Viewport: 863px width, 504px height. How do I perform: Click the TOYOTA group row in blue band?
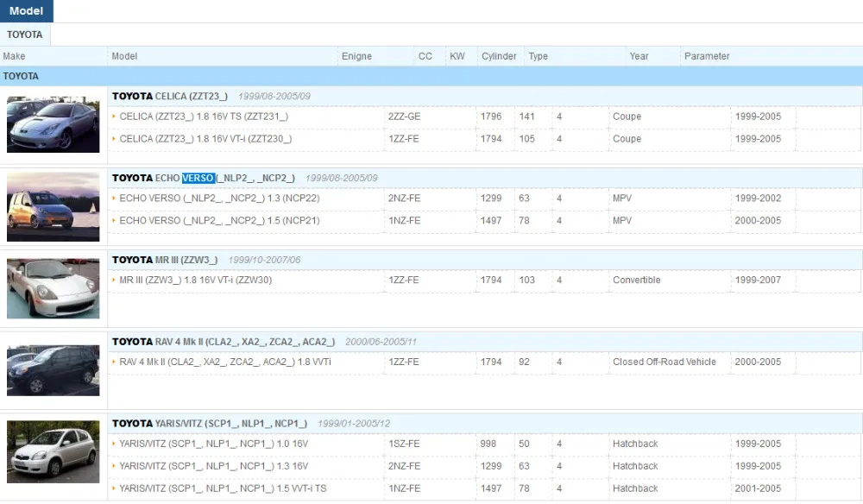[x=431, y=76]
